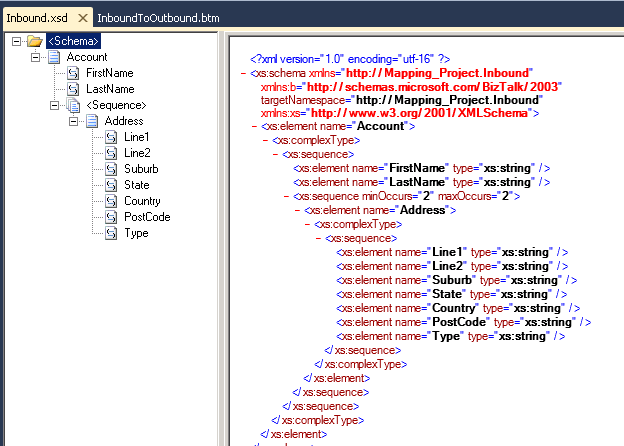This screenshot has width=624, height=446.
Task: Click the Account record node icon
Action: pyautogui.click(x=54, y=57)
